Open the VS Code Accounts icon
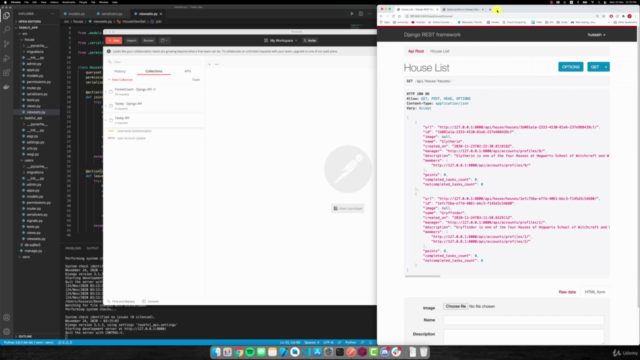Image resolution: width=640 pixels, height=360 pixels. 7,318
